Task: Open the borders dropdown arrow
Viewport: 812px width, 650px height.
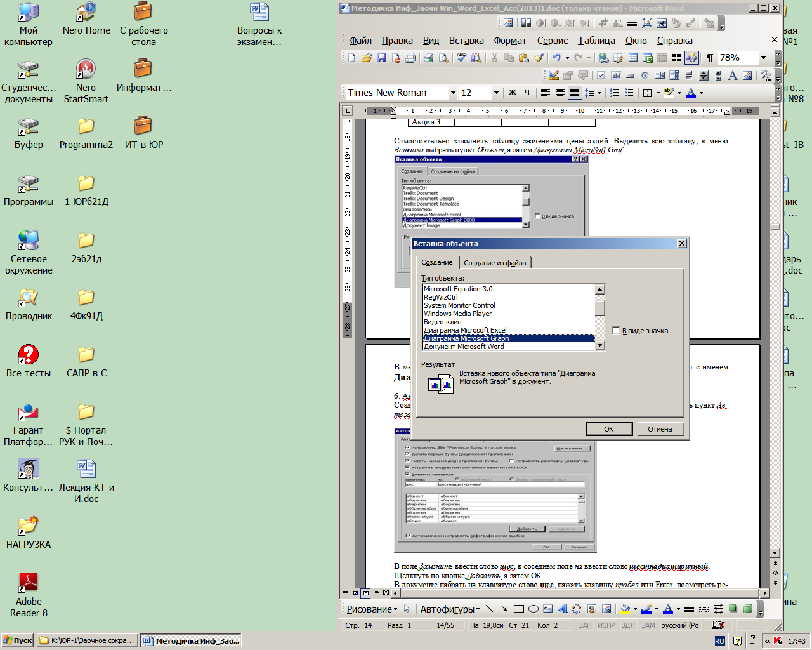Action: tap(658, 93)
